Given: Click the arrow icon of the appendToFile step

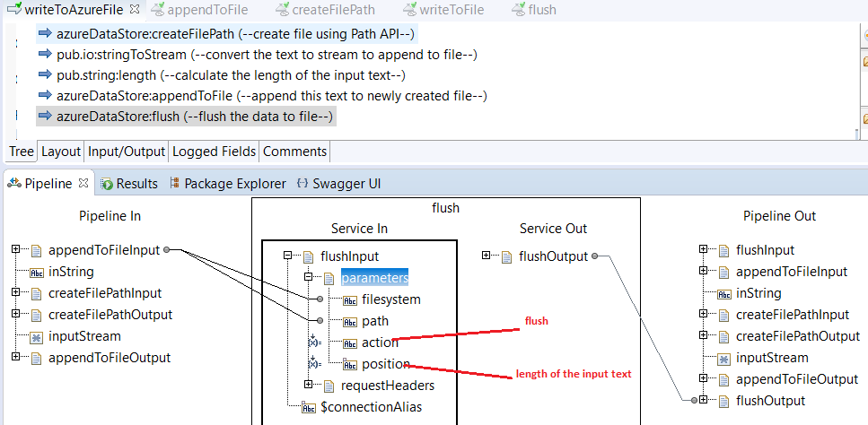Looking at the screenshot, I should pos(46,95).
